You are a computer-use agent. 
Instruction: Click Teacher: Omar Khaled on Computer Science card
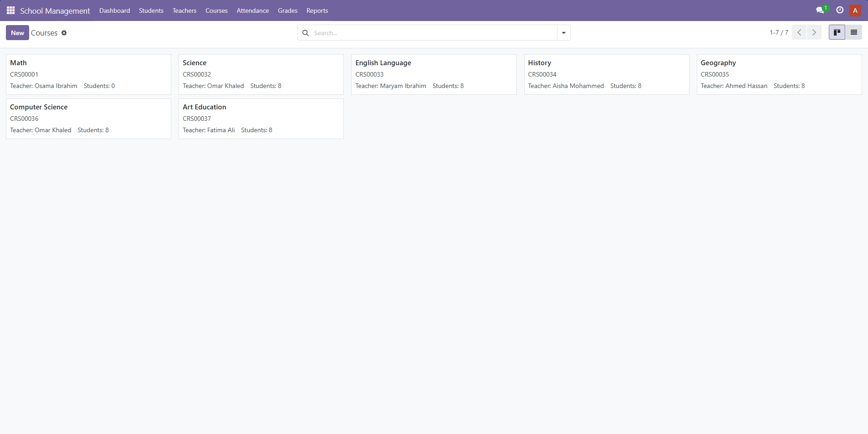(x=41, y=130)
